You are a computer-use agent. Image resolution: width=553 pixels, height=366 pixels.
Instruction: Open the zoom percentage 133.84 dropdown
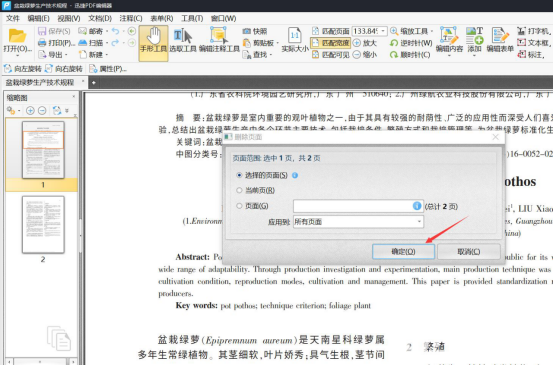[x=383, y=31]
